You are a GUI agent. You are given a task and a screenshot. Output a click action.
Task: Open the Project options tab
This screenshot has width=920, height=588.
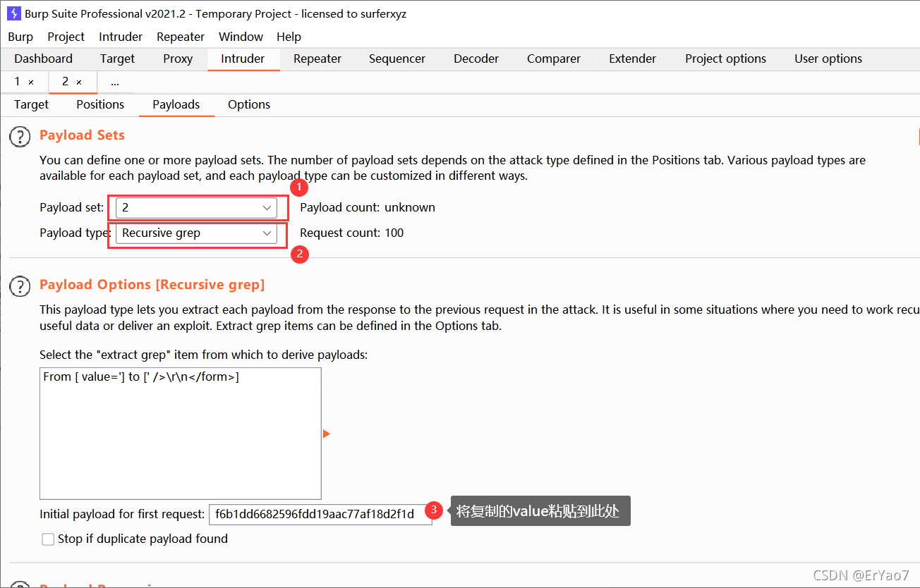pyautogui.click(x=725, y=59)
